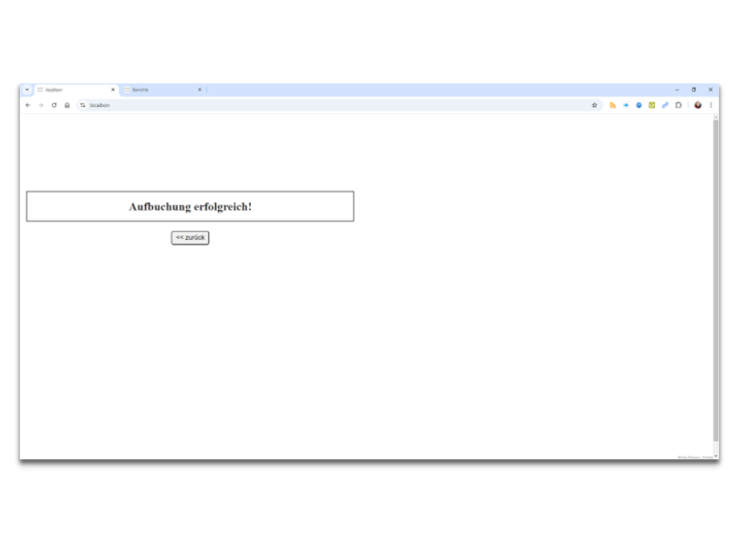The height and width of the screenshot is (560, 747).
Task: Open the Extensions puzzle menu
Action: [678, 105]
